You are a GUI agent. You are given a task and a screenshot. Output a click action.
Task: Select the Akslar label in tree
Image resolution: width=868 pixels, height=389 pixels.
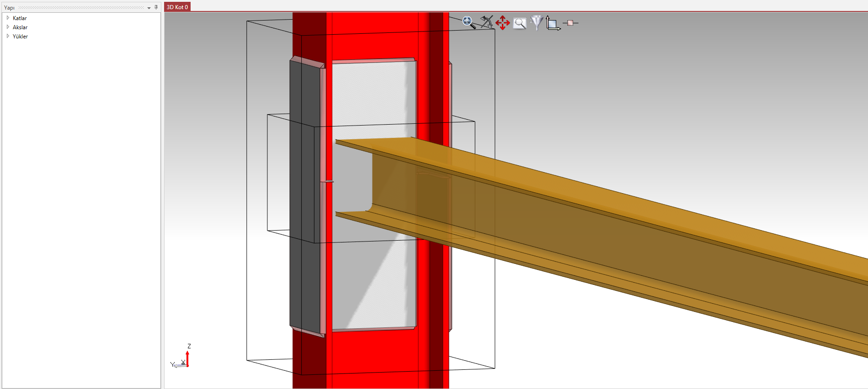tap(20, 27)
